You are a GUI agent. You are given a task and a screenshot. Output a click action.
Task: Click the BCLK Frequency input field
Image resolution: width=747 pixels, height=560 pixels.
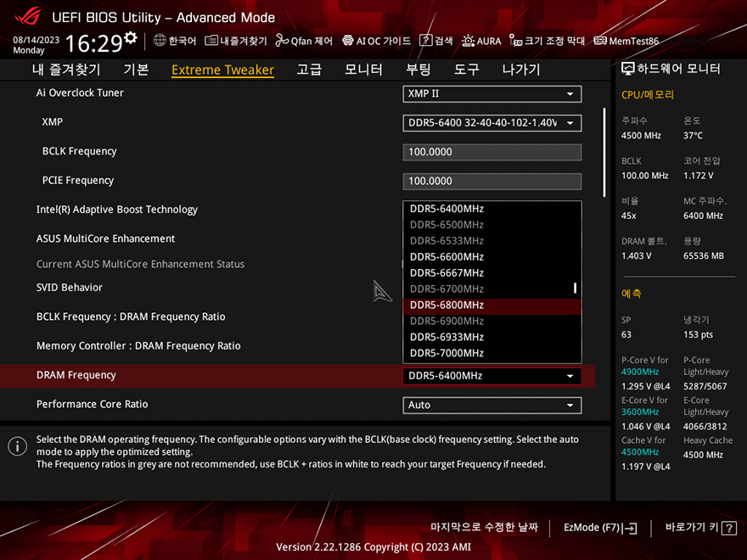[492, 152]
